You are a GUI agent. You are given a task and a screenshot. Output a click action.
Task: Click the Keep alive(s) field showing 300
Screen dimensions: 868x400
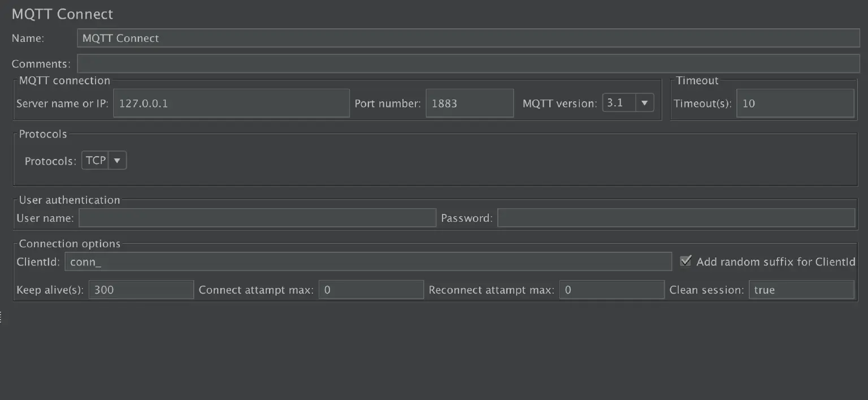(x=141, y=290)
